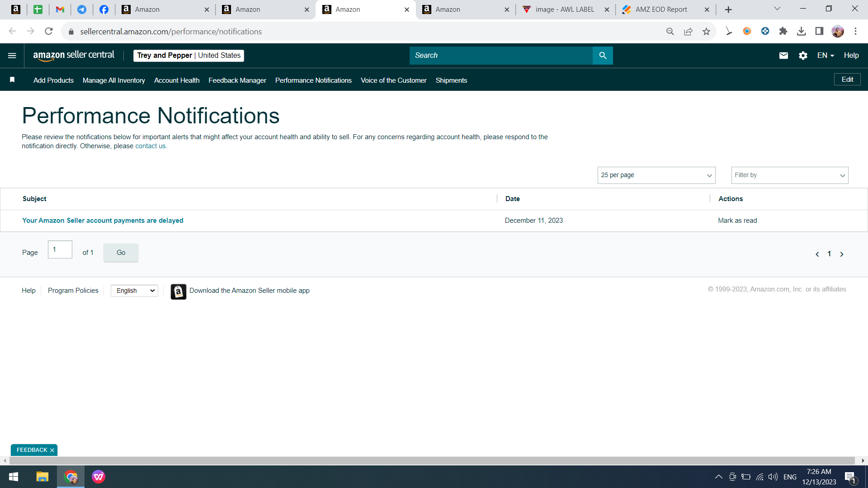868x488 pixels.
Task: Open Feedback Manager
Action: click(x=237, y=80)
